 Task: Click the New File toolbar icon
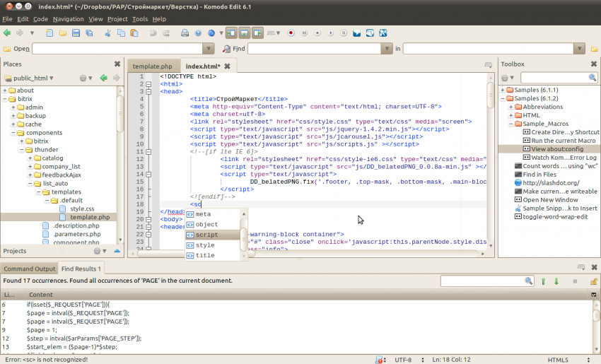coord(49,33)
